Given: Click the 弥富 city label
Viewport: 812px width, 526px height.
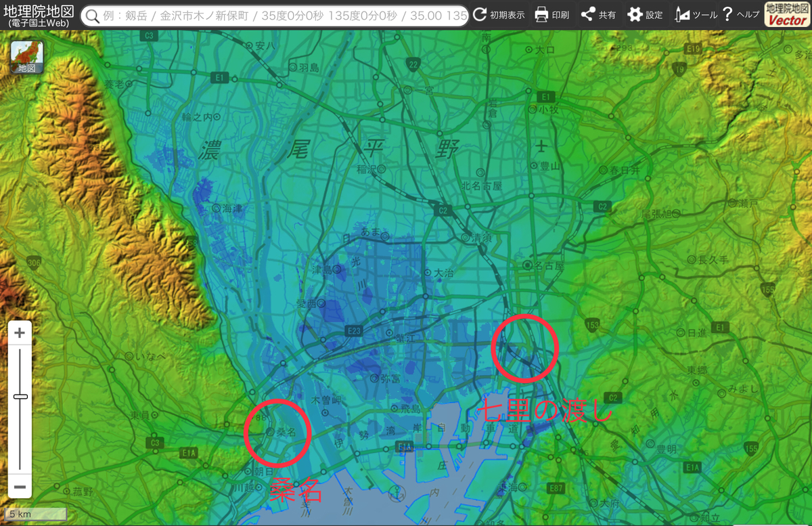Looking at the screenshot, I should click(x=390, y=378).
